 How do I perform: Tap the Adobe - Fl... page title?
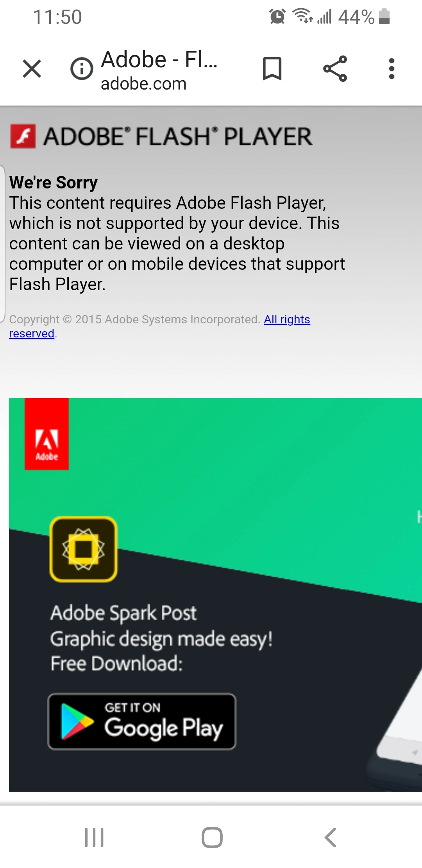pos(159,59)
